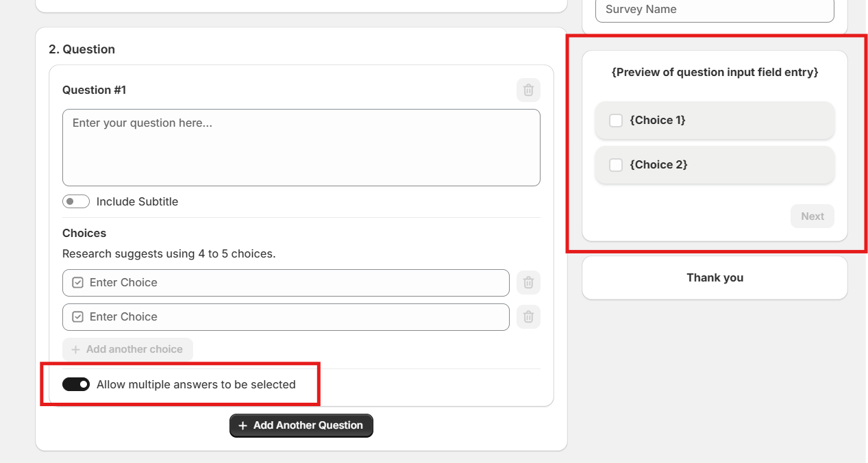Check the {Choice 1} checkbox in preview
Viewport: 868px width, 463px height.
pyautogui.click(x=616, y=121)
